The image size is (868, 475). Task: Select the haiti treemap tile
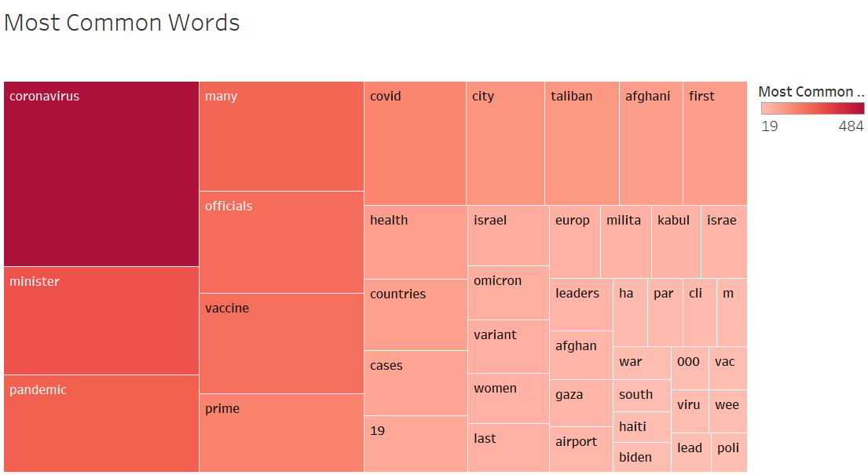[642, 427]
